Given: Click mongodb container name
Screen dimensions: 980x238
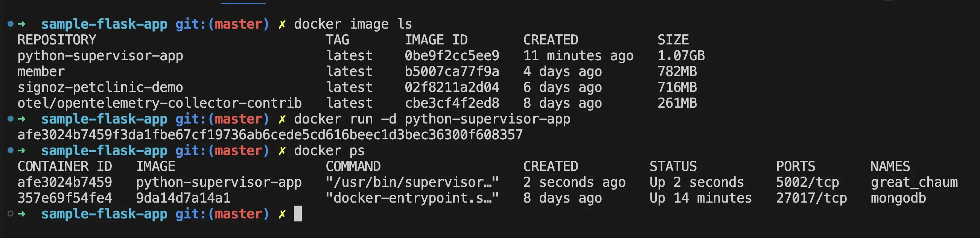Looking at the screenshot, I should (898, 198).
